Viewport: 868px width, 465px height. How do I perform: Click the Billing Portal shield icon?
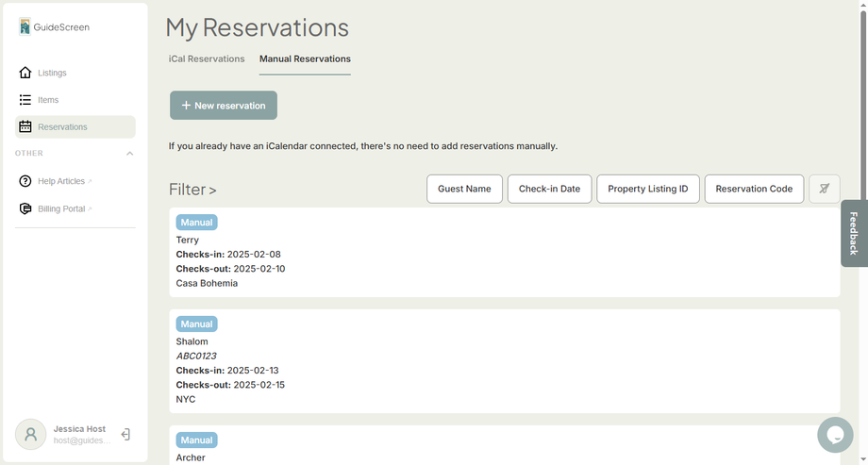[x=25, y=208]
